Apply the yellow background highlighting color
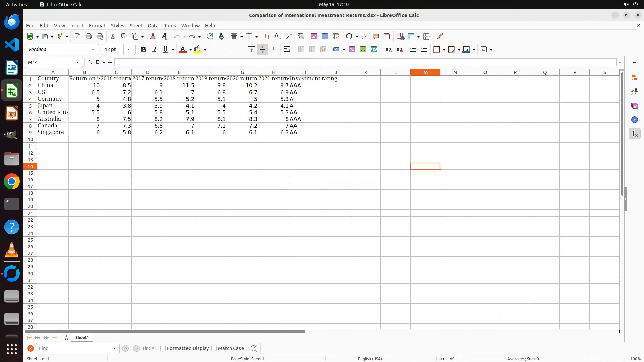 pos(198,49)
